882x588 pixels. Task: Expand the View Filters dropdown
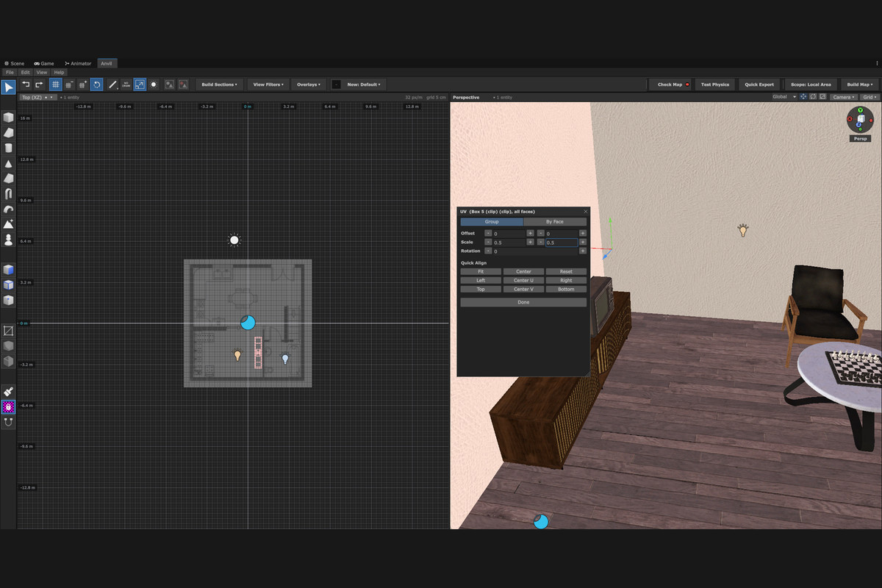pyautogui.click(x=268, y=85)
